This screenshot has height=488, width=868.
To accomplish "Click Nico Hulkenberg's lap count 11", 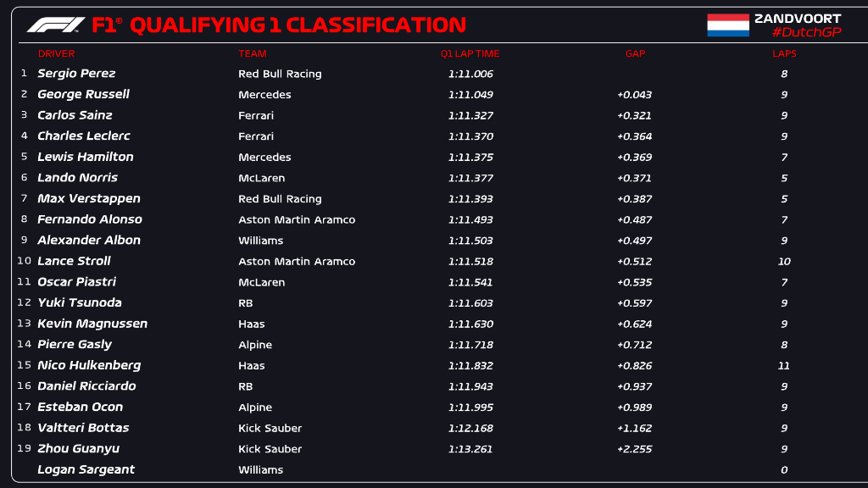I will tap(784, 366).
